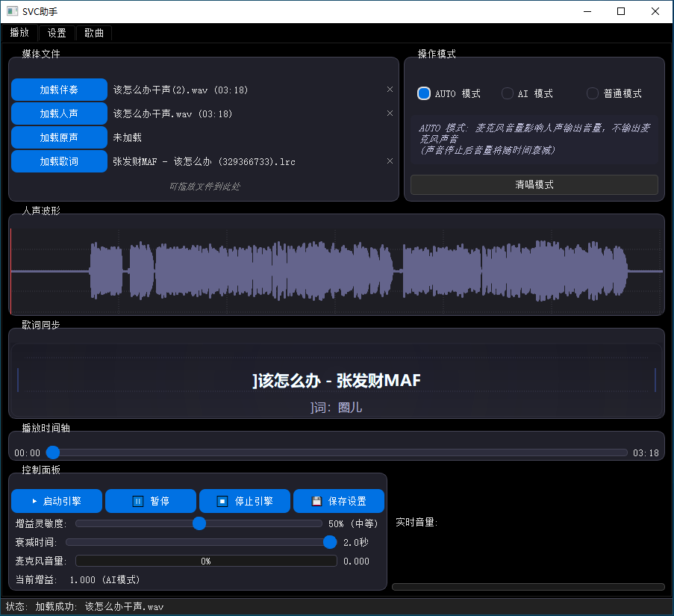Click the playback timeline slider handle

pyautogui.click(x=53, y=452)
